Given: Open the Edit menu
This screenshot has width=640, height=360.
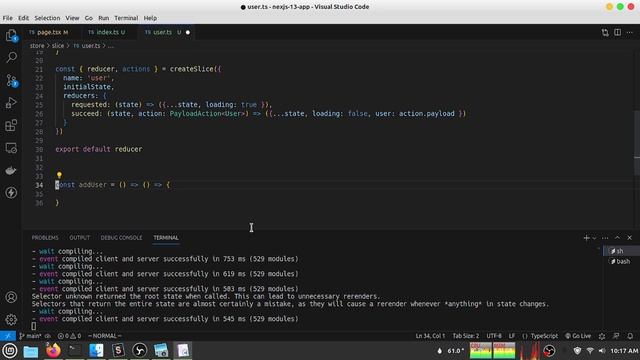Looking at the screenshot, I should [23, 18].
